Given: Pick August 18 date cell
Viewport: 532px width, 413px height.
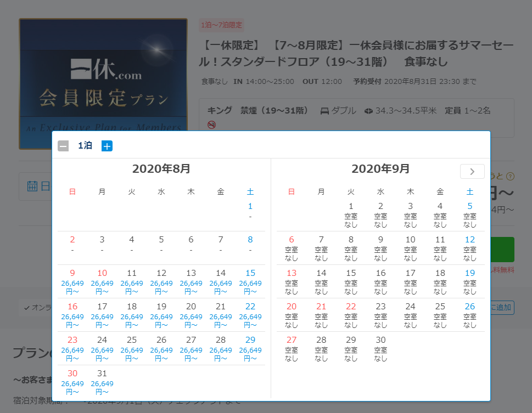Looking at the screenshot, I should click(132, 315).
